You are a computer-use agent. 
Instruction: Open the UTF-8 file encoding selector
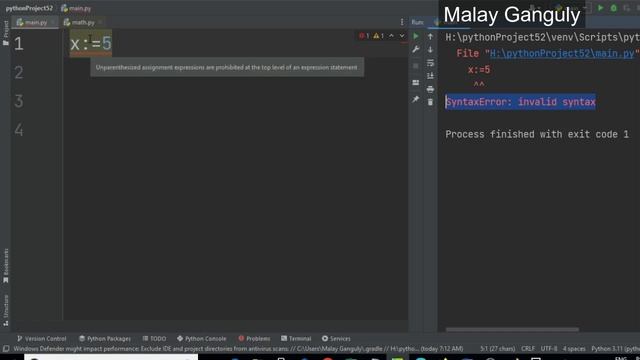549,349
